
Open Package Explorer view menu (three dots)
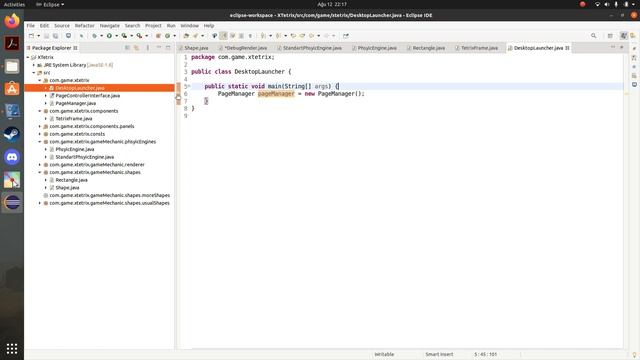148,48
